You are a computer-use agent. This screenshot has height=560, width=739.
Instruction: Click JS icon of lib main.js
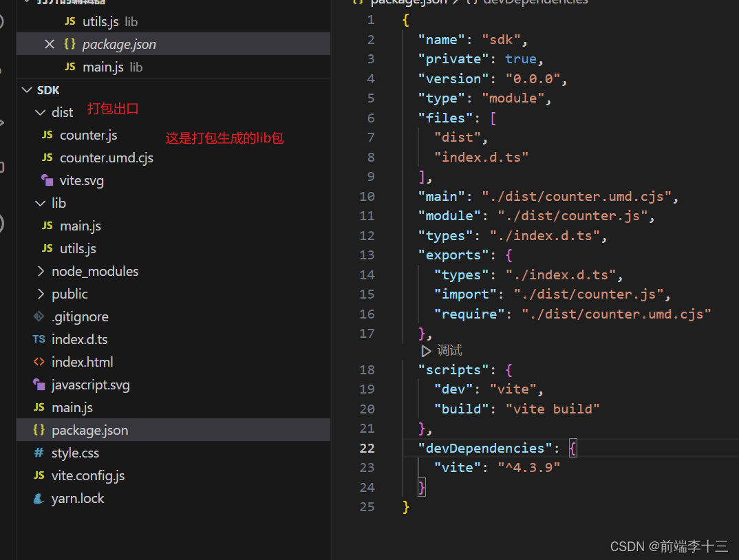click(47, 226)
